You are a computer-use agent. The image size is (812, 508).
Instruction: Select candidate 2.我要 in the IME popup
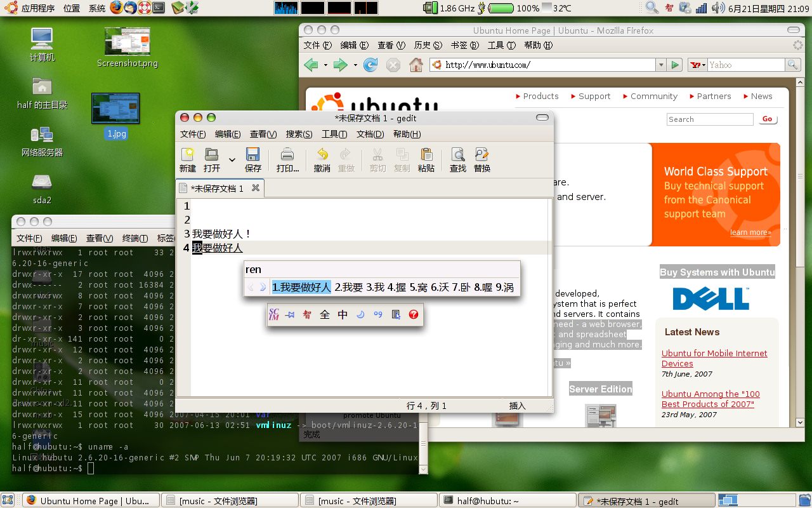tap(348, 288)
